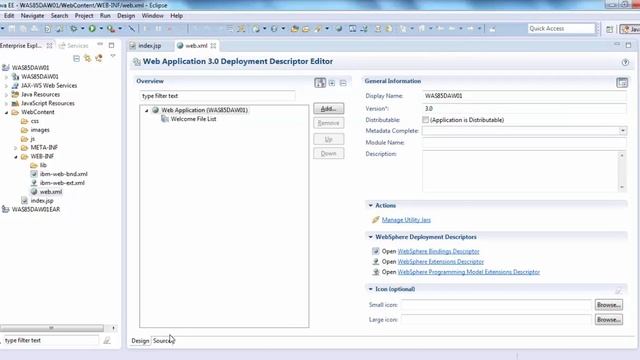The height and width of the screenshot is (360, 640).
Task: Click the Overview type filter text box
Action: click(217, 96)
